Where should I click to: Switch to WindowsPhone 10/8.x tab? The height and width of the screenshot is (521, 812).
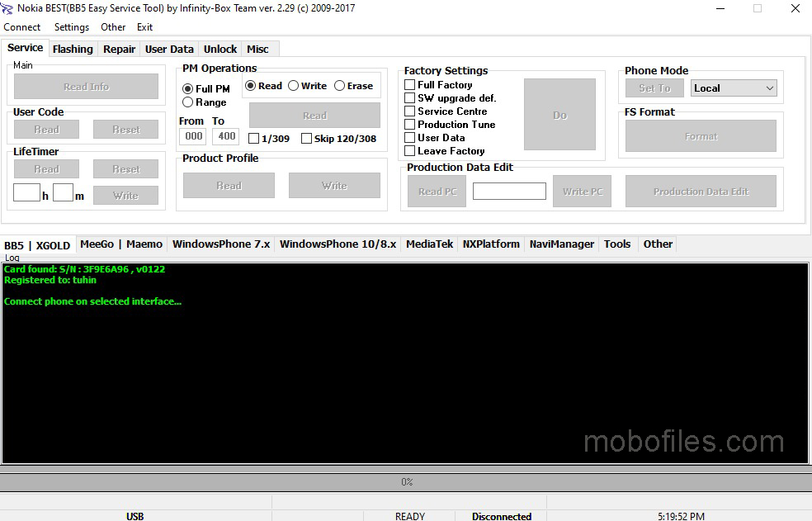338,244
